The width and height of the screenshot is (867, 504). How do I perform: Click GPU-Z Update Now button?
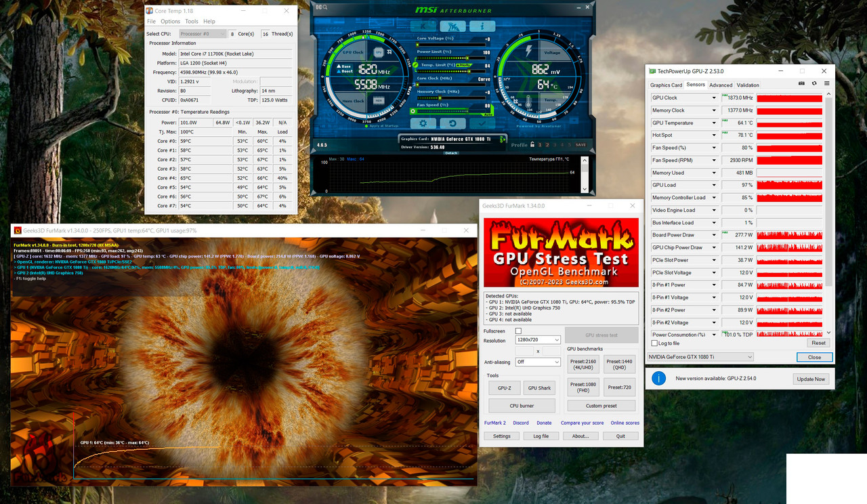click(x=811, y=379)
